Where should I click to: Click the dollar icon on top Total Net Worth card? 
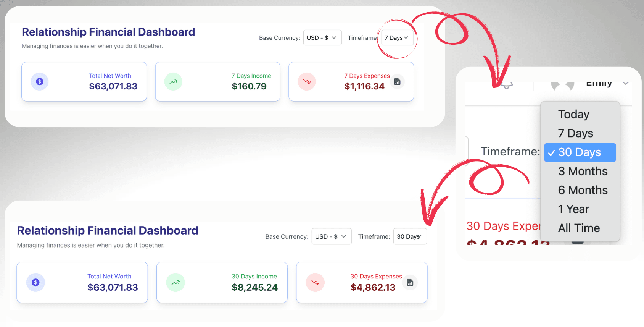coord(40,82)
